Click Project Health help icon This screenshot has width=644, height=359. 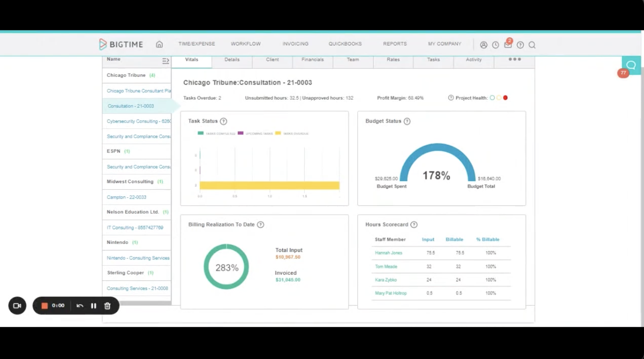click(451, 98)
